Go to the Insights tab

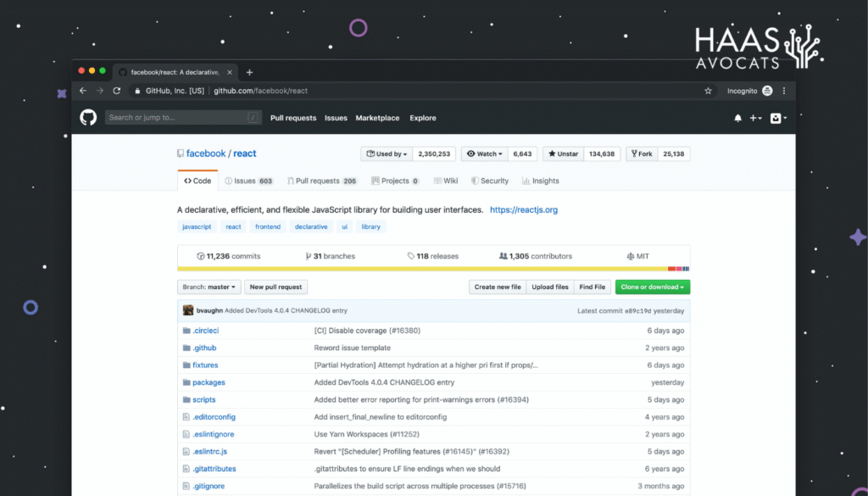540,181
